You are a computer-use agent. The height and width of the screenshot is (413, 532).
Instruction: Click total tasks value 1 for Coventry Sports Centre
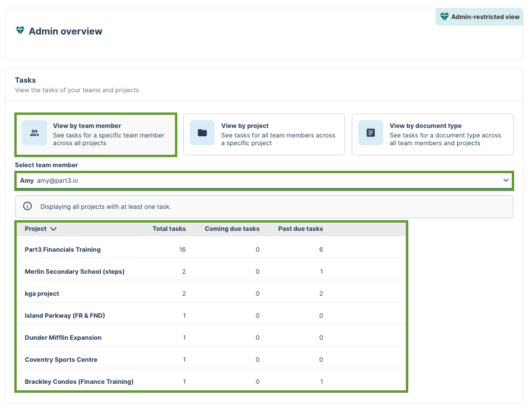click(x=184, y=359)
